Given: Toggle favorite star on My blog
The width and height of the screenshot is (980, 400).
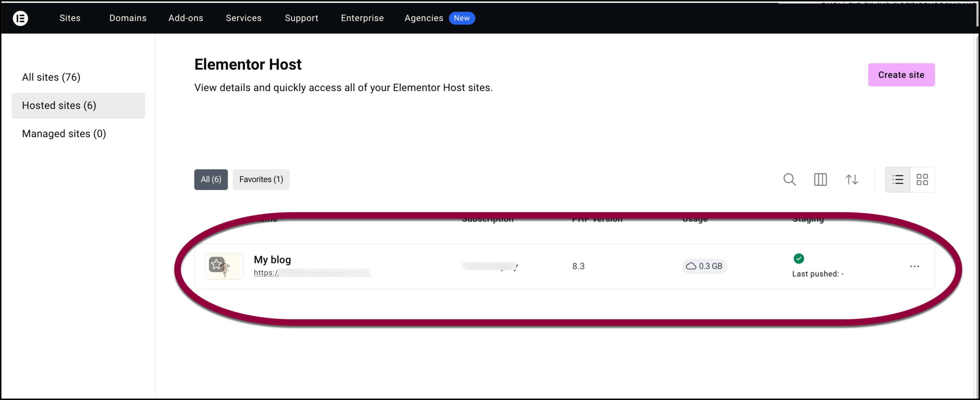Looking at the screenshot, I should click(x=217, y=264).
